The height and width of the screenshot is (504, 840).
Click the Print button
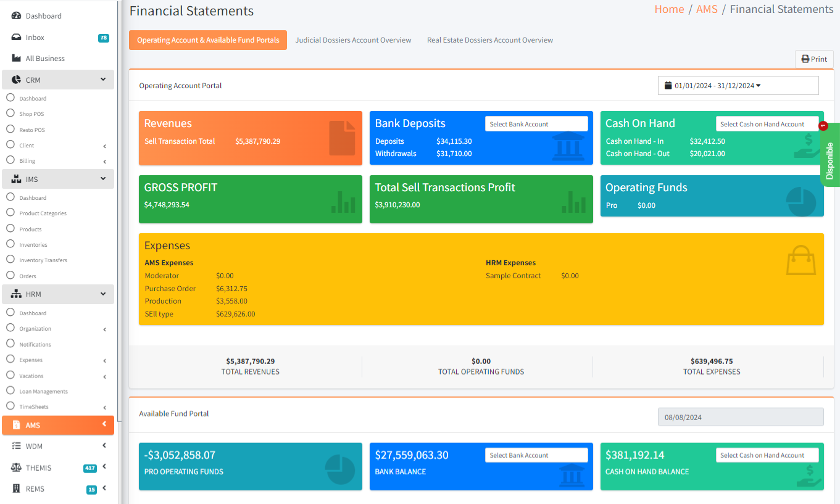click(813, 59)
